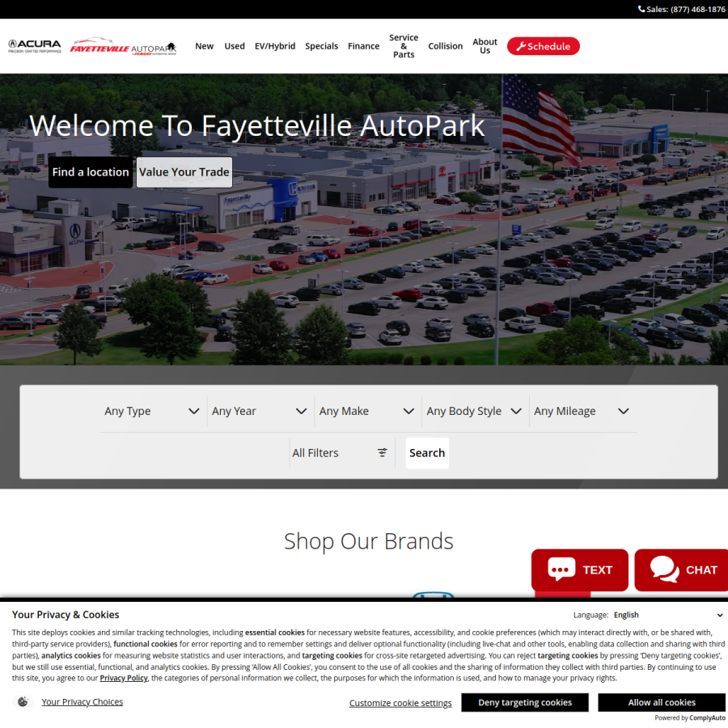Open the red TEXT messaging button
The image size is (728, 728).
coord(580,570)
